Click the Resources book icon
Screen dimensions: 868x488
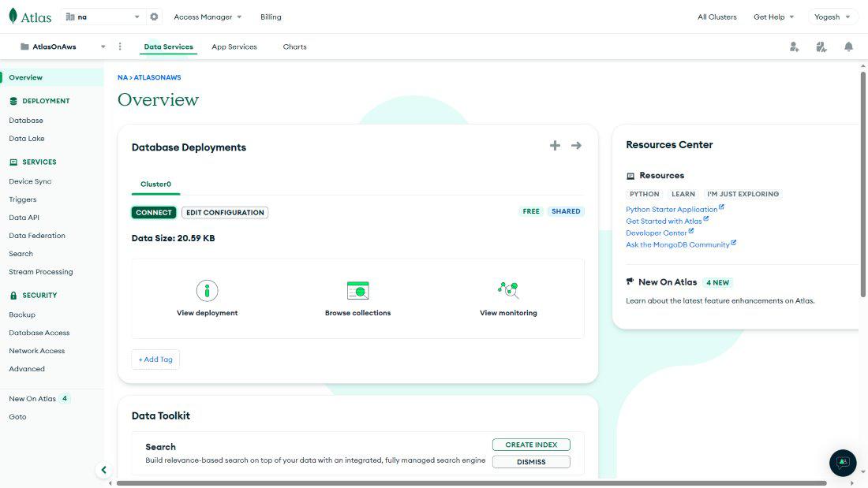click(x=630, y=176)
